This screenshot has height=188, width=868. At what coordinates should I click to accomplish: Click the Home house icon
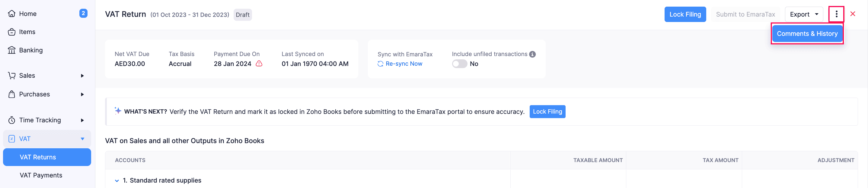(x=12, y=14)
